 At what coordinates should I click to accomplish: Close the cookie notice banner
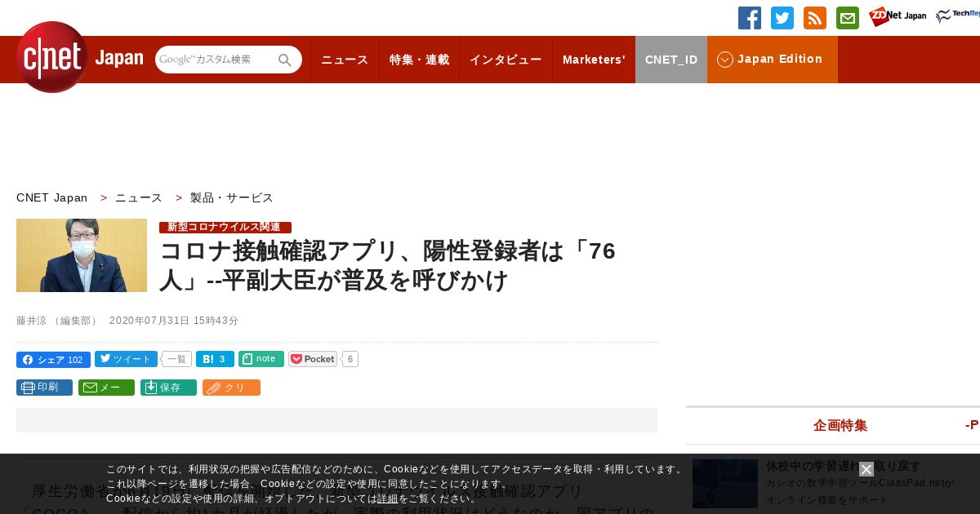pos(866,469)
